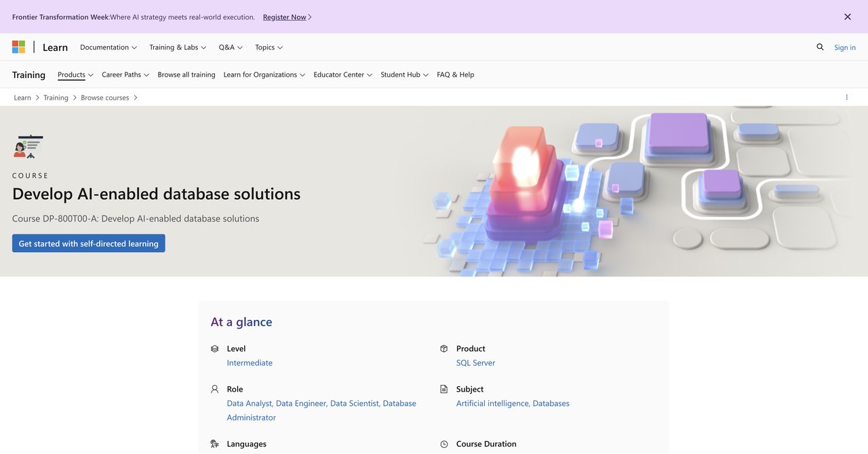
Task: Click the Microsoft logo icon
Action: [18, 47]
